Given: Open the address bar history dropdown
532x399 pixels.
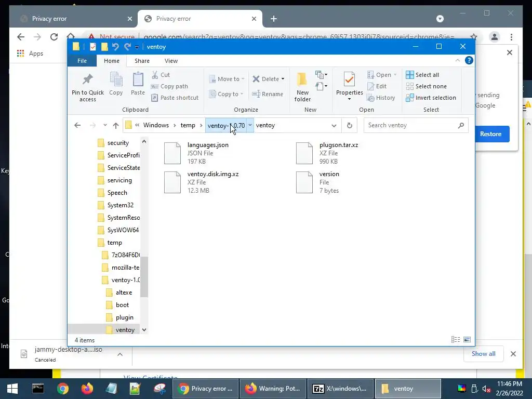Looking at the screenshot, I should [x=334, y=125].
